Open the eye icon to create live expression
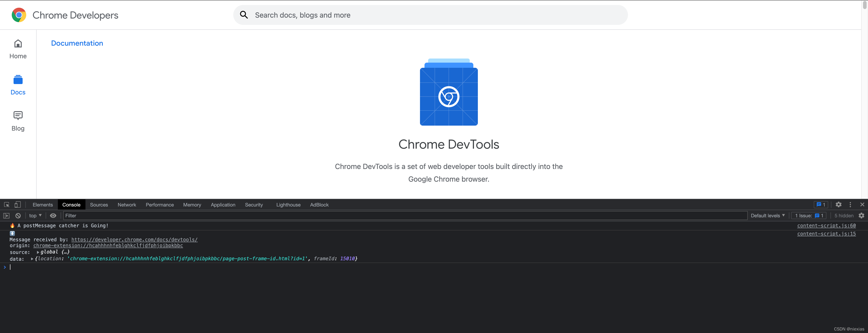 point(53,216)
